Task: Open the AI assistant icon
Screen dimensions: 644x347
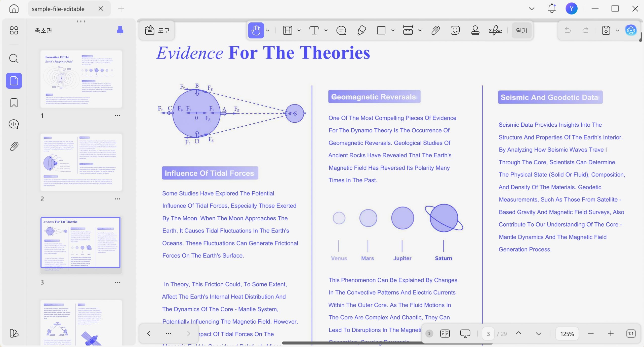Action: (631, 30)
